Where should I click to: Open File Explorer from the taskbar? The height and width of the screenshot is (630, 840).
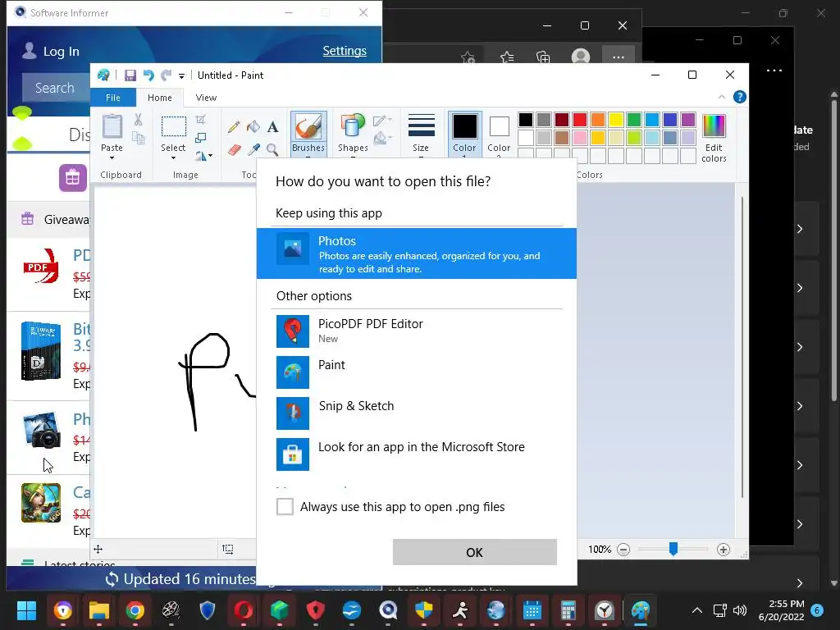click(x=99, y=610)
